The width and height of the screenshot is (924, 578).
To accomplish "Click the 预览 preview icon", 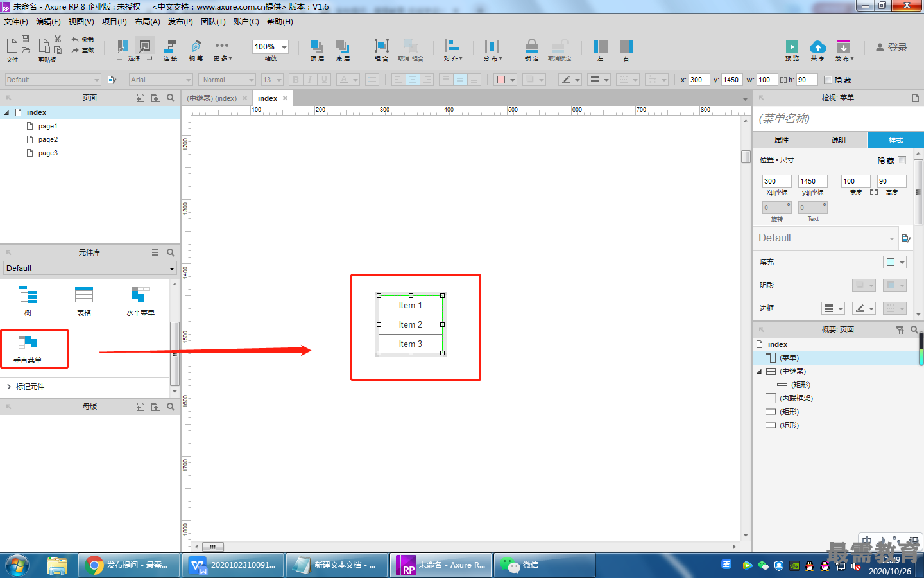I will pos(792,50).
